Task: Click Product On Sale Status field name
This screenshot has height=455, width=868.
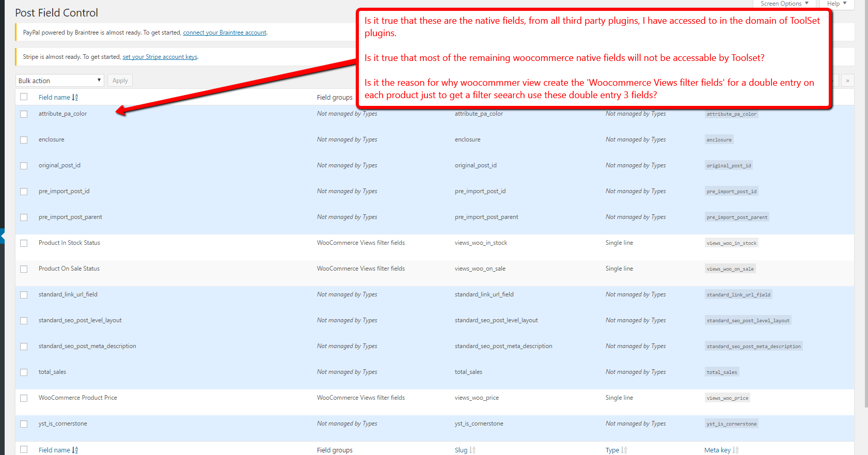Action: click(69, 269)
